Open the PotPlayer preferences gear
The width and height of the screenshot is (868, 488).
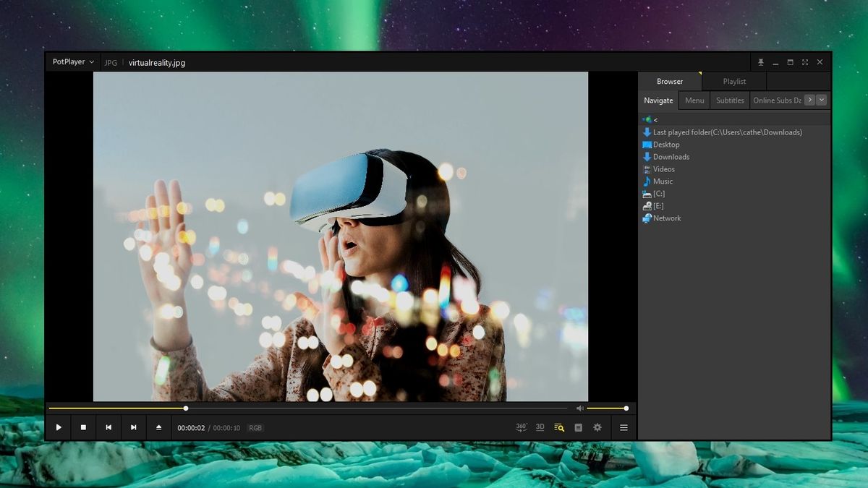(597, 427)
